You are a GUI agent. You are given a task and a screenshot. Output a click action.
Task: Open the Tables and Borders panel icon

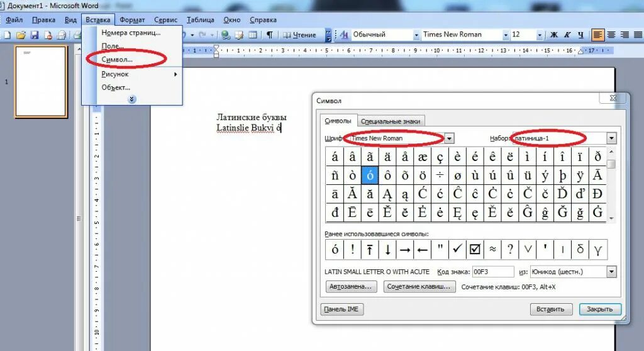click(x=239, y=35)
